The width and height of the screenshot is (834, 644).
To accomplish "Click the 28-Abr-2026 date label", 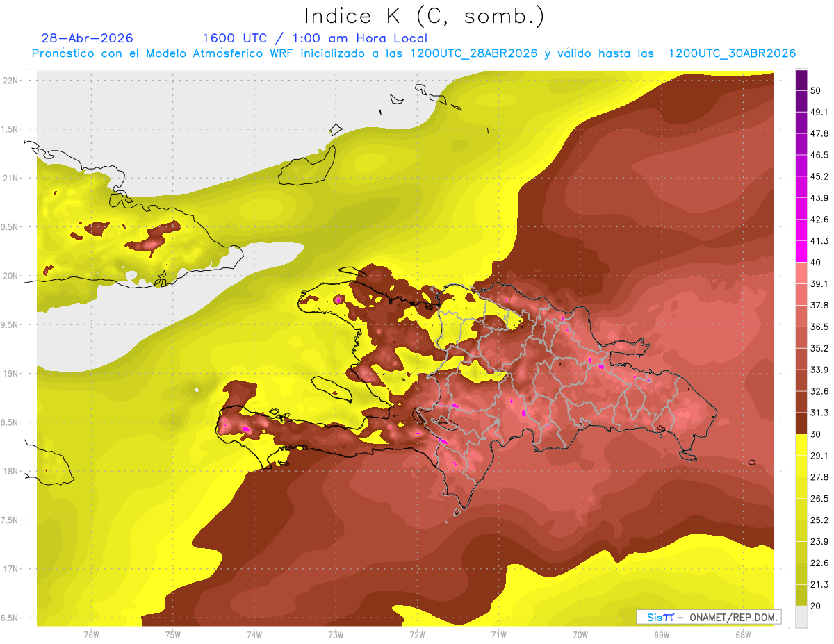I will click(87, 38).
